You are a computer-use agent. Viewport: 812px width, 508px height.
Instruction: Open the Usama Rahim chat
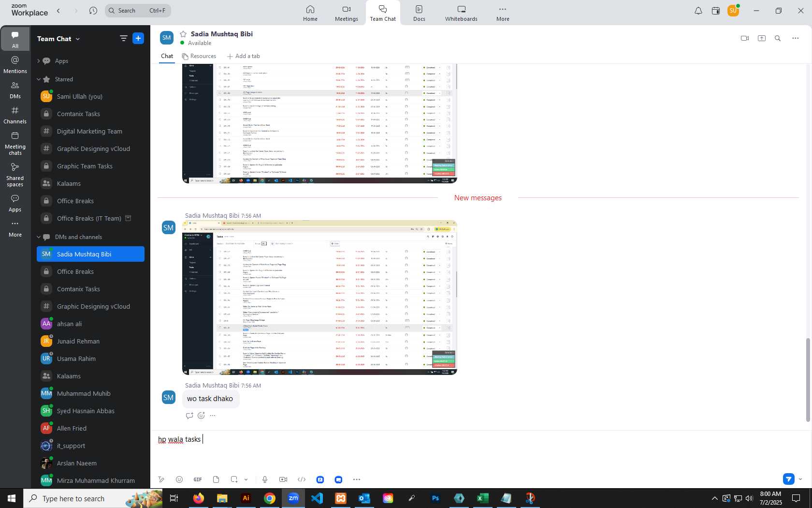click(x=90, y=359)
